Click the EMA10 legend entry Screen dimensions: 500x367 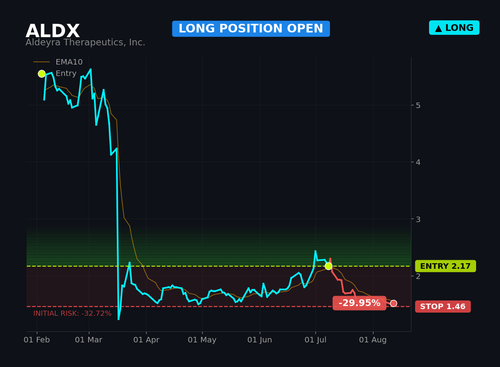tap(58, 62)
